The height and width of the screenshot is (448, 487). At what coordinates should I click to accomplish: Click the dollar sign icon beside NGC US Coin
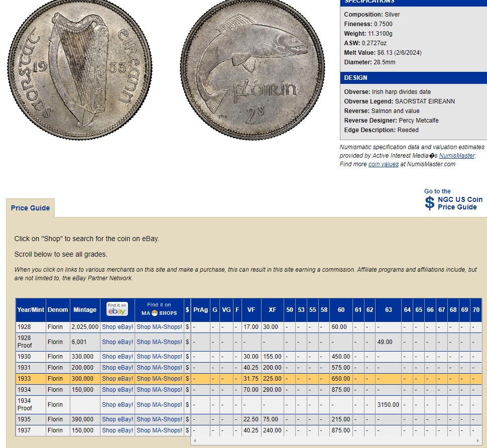[x=429, y=203]
